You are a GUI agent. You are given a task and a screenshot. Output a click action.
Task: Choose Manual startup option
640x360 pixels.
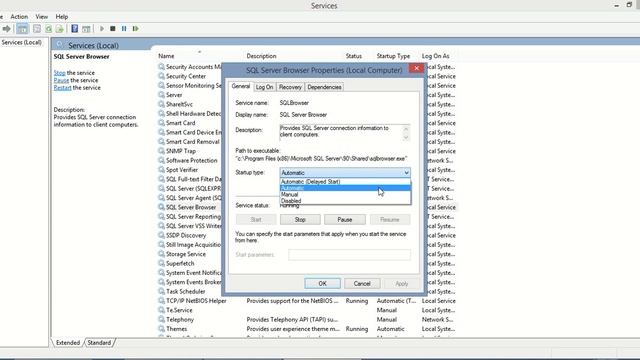(x=345, y=194)
